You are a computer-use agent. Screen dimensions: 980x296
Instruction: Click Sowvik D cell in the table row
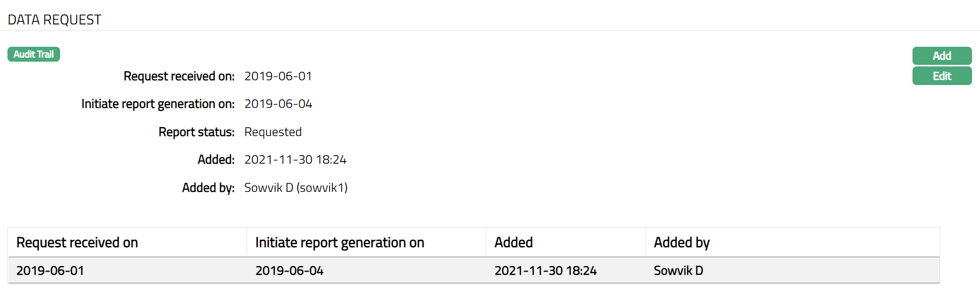[x=678, y=270]
